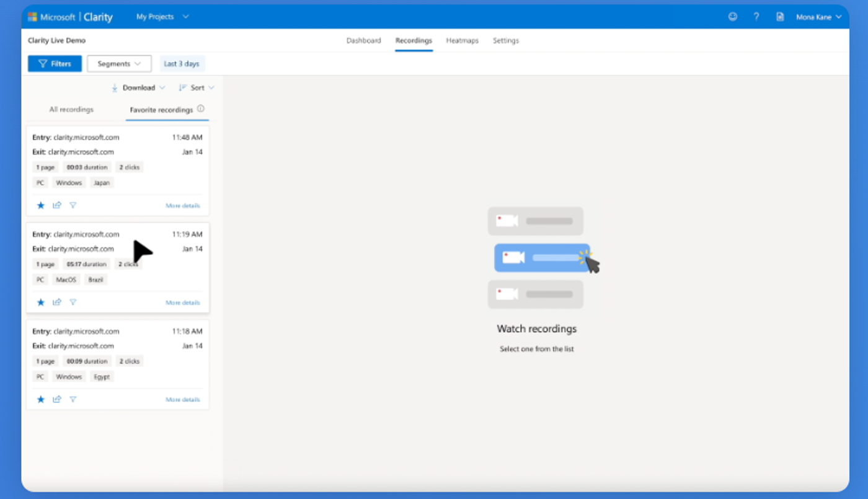Viewport: 868px width, 499px height.
Task: Expand the Mona Kane account menu
Action: pyautogui.click(x=818, y=17)
